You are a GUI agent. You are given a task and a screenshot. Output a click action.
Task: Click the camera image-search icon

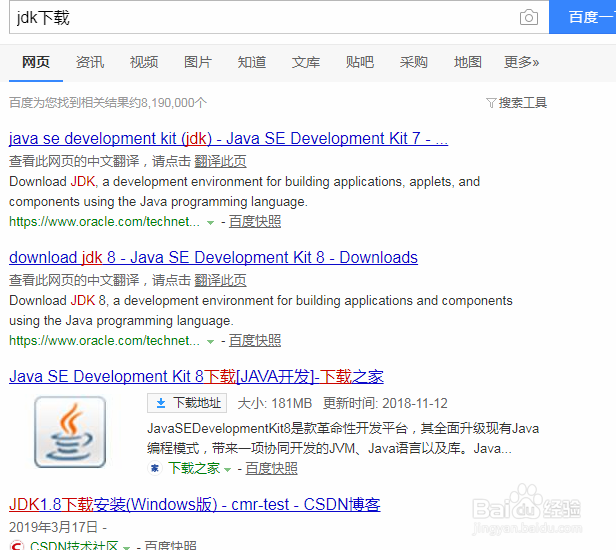(x=529, y=17)
